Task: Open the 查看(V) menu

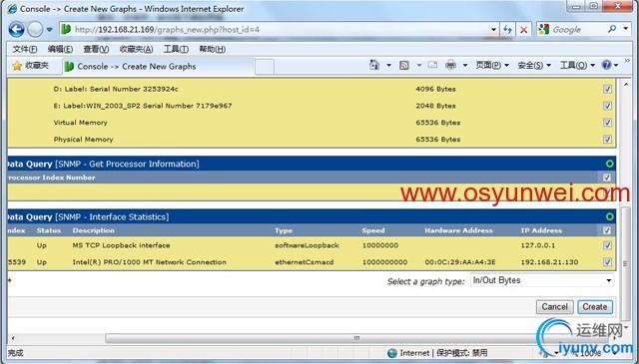Action: (96, 49)
